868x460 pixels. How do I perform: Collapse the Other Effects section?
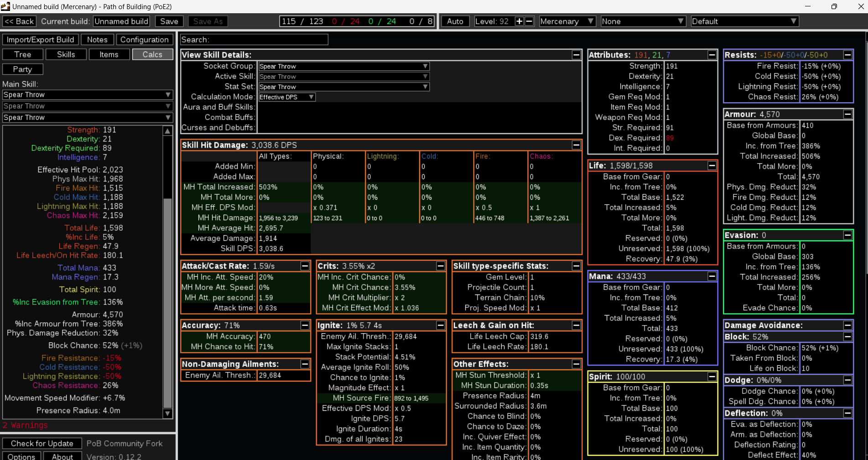tap(577, 364)
